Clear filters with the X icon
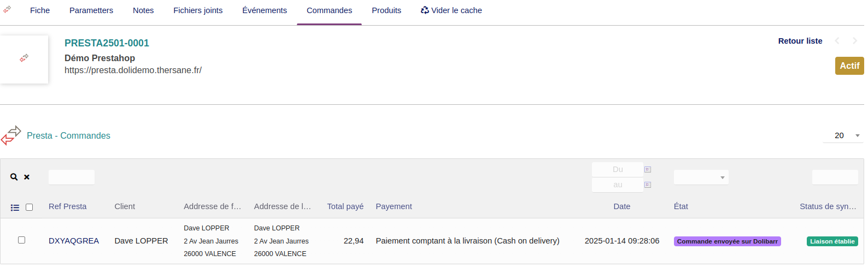 click(27, 177)
